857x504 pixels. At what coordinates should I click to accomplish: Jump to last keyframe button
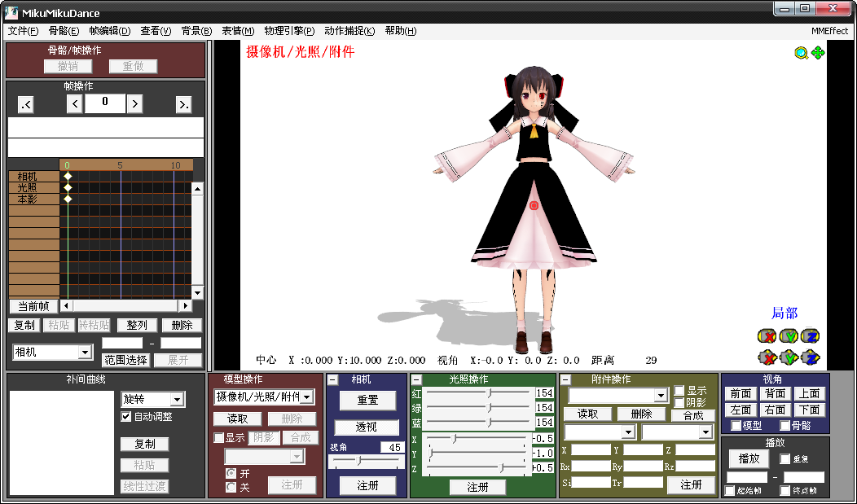pos(183,103)
